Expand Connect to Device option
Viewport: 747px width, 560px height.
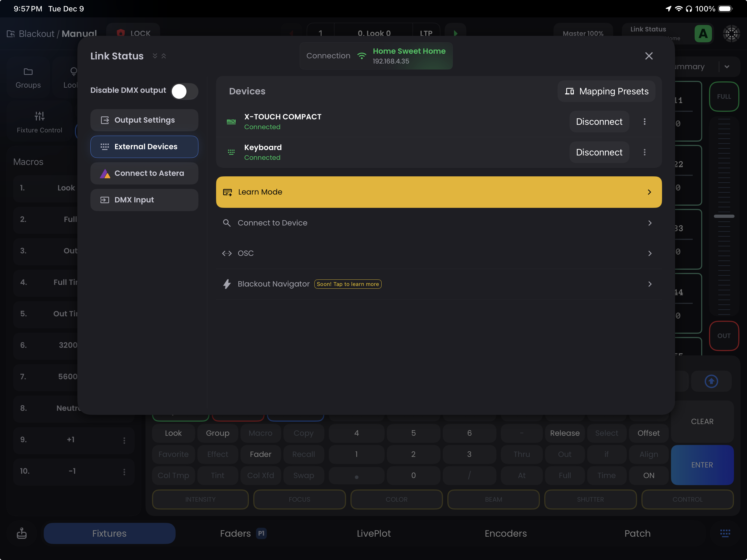[x=438, y=223]
